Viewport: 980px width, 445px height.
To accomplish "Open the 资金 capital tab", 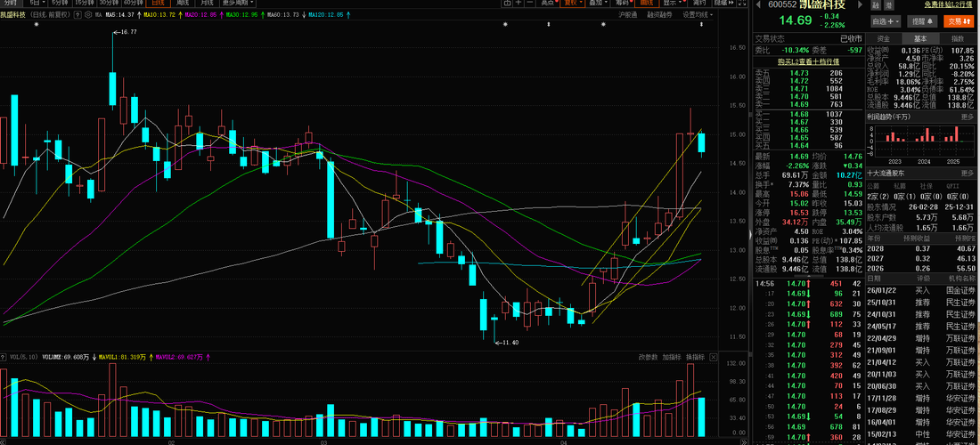I will click(883, 38).
